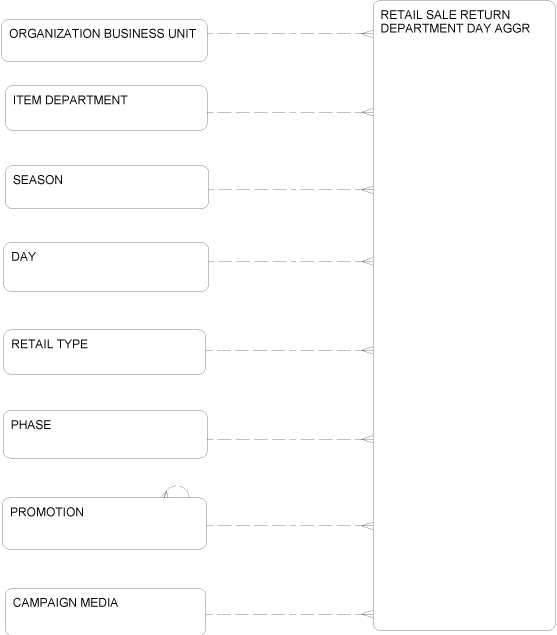Click the recursive relationship loop above PROMOTION
The image size is (557, 635).
[x=176, y=492]
